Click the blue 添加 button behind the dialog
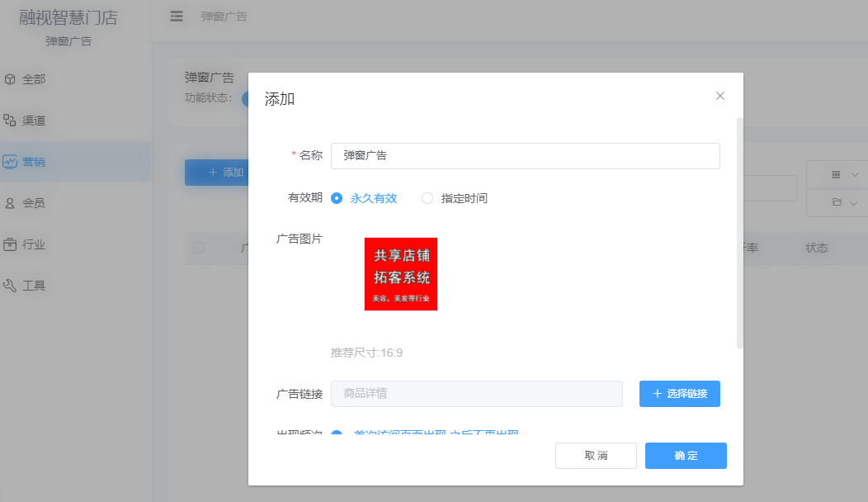 tap(216, 173)
